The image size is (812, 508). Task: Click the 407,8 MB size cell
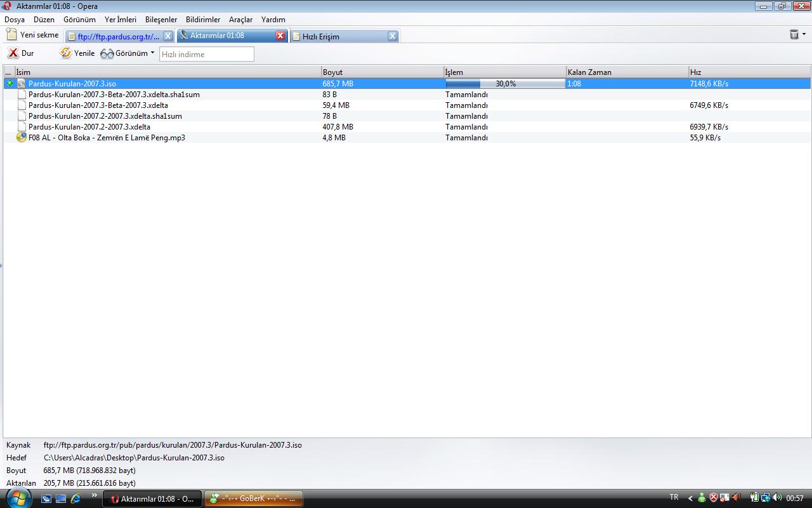pos(338,127)
